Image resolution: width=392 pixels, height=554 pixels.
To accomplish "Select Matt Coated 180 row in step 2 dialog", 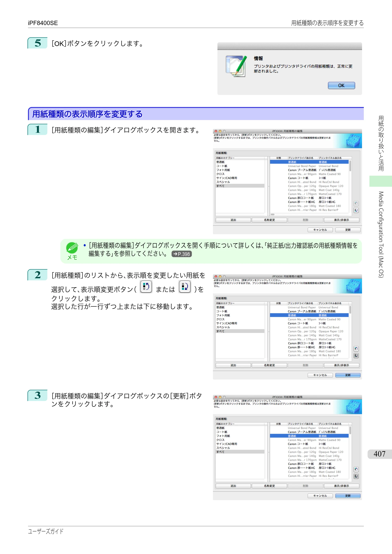I will 309,351.
